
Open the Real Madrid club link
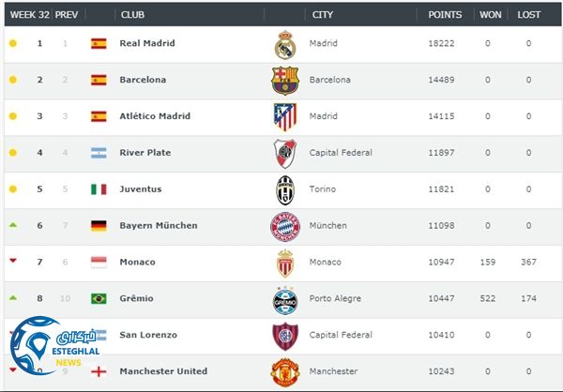tap(147, 44)
